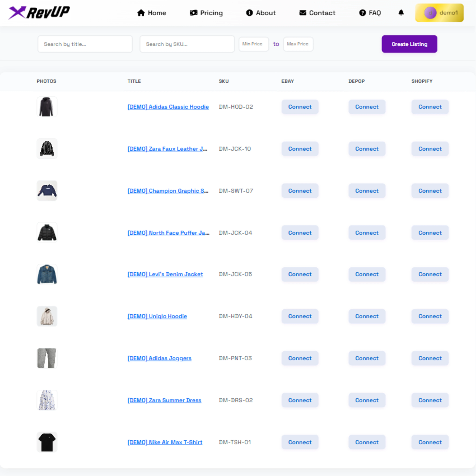This screenshot has height=476, width=476.
Task: Connect Zara Faux Leather to Shopify
Action: [430, 149]
